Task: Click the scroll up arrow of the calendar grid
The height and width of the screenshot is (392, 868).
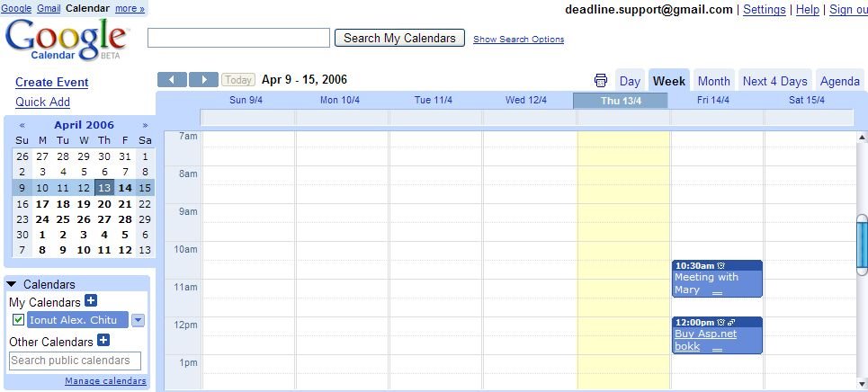Action: (862, 137)
